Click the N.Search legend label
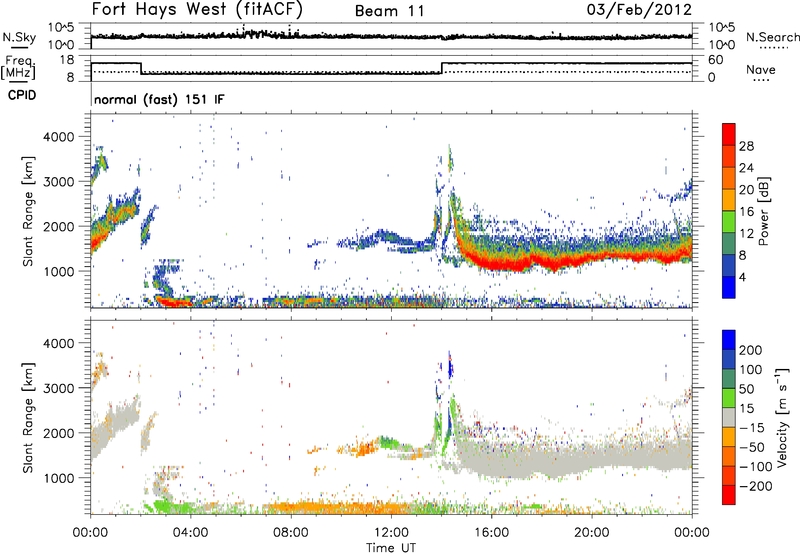Viewport: 800px width, 554px height. click(x=772, y=37)
